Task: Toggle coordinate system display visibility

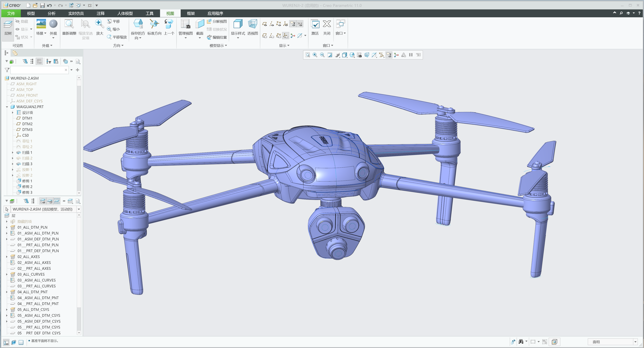Action: [x=286, y=24]
